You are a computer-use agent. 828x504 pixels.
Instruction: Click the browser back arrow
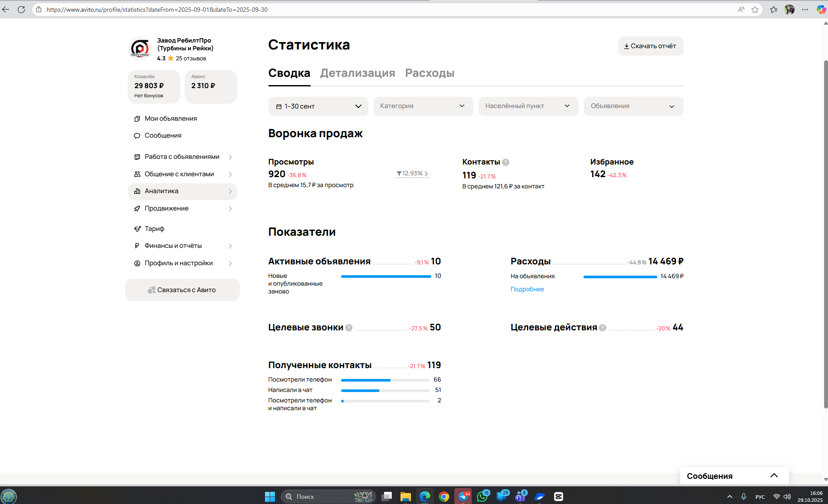(x=6, y=10)
